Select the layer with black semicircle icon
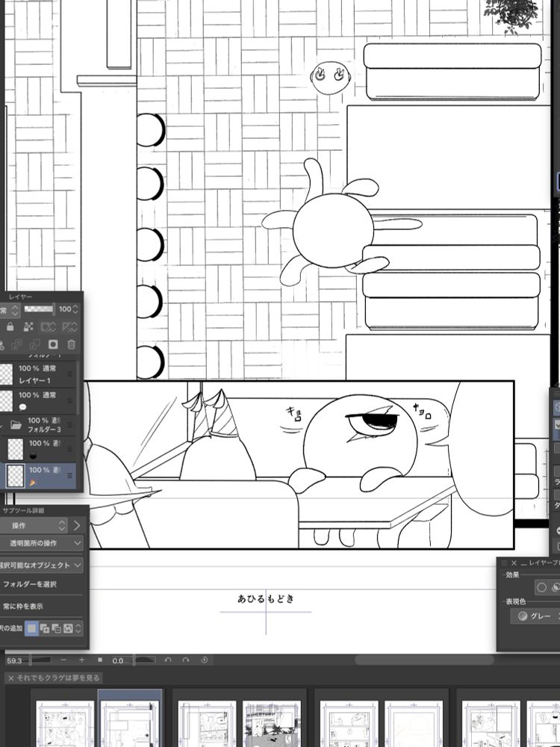Screen dimensions: 560x747 38,449
